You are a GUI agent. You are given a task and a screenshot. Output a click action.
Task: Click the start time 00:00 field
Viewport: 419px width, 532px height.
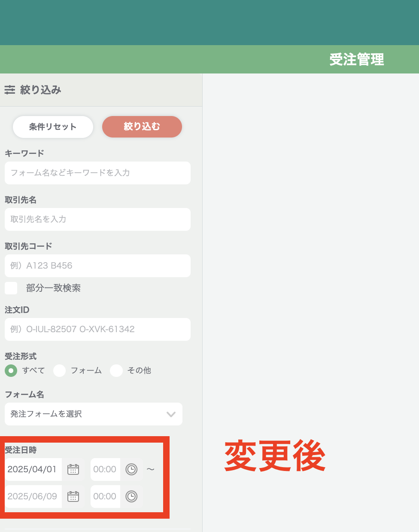[x=105, y=469]
